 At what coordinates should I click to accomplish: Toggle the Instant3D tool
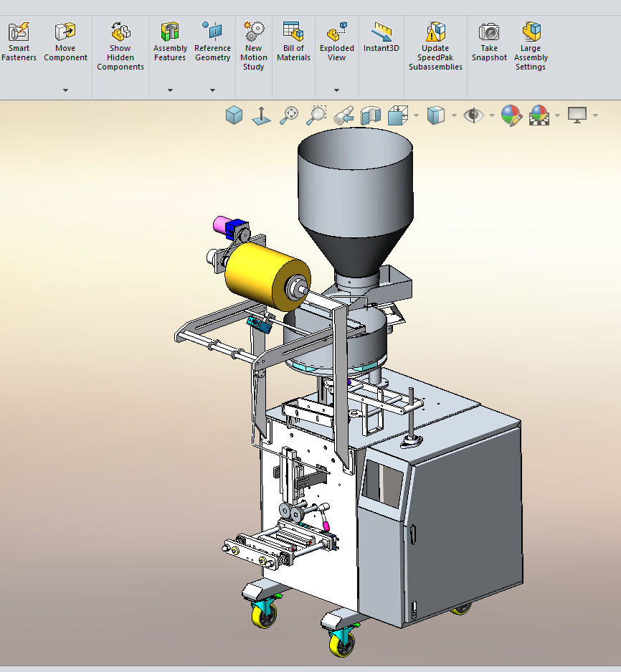click(x=381, y=38)
